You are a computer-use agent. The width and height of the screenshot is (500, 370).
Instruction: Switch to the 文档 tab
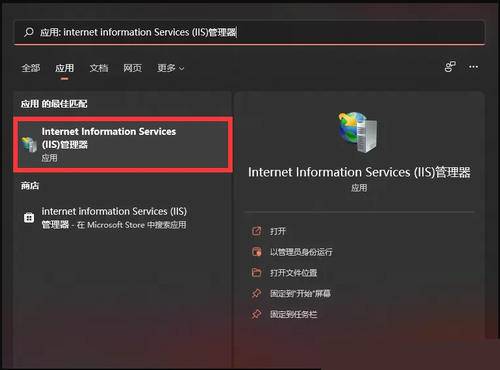[x=99, y=68]
